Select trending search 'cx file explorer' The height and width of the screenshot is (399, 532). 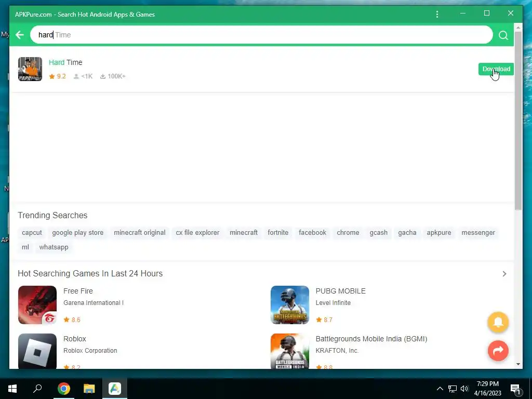(x=197, y=233)
